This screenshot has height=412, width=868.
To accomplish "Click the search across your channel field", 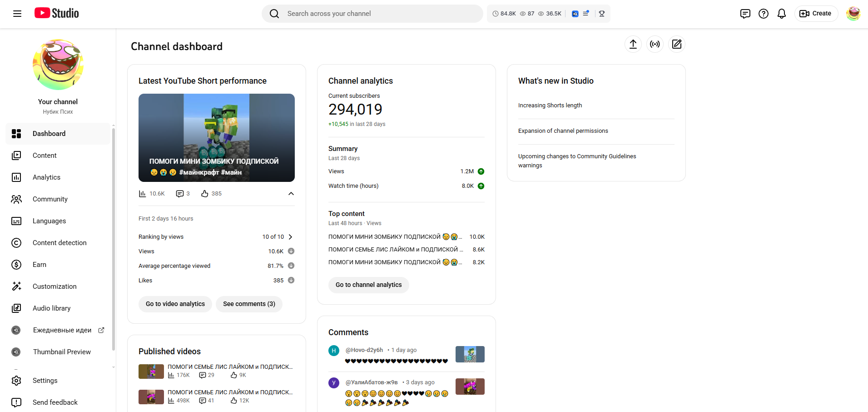I will [x=377, y=14].
